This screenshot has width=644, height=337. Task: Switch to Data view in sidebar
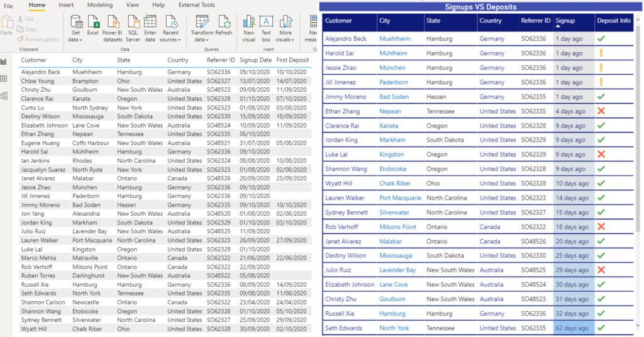(x=4, y=79)
